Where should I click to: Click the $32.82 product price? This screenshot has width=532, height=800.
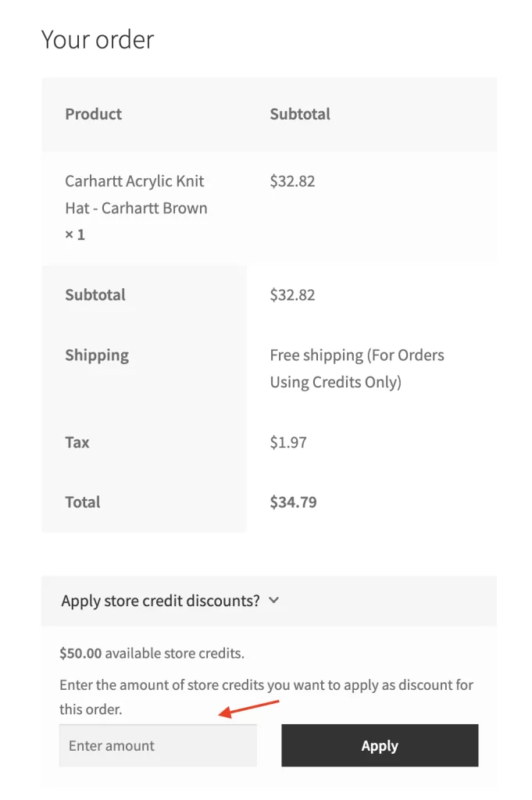coord(292,181)
